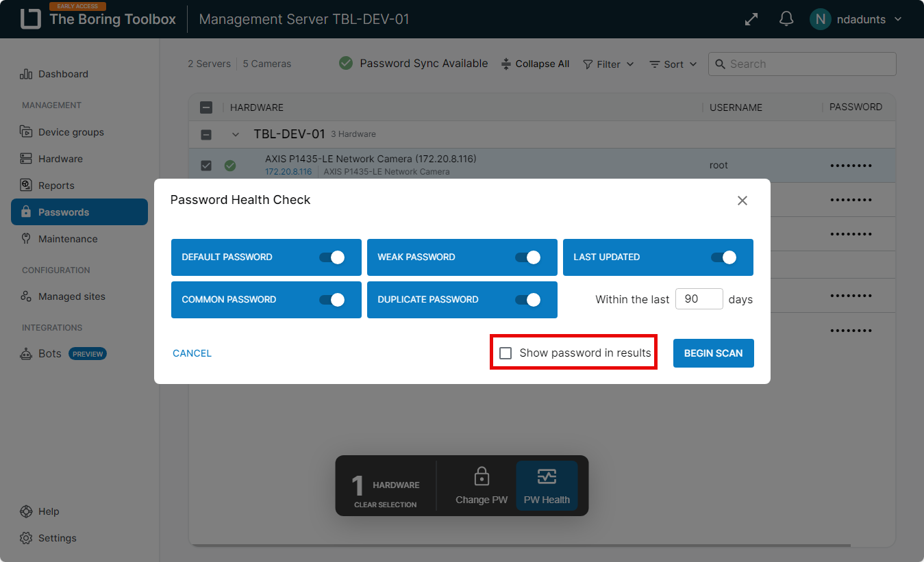This screenshot has height=562, width=924.
Task: Select the Change PW lock icon
Action: [481, 477]
